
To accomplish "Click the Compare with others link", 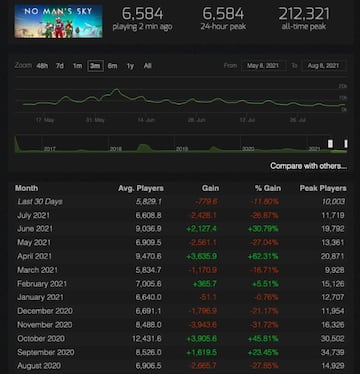I will point(309,166).
